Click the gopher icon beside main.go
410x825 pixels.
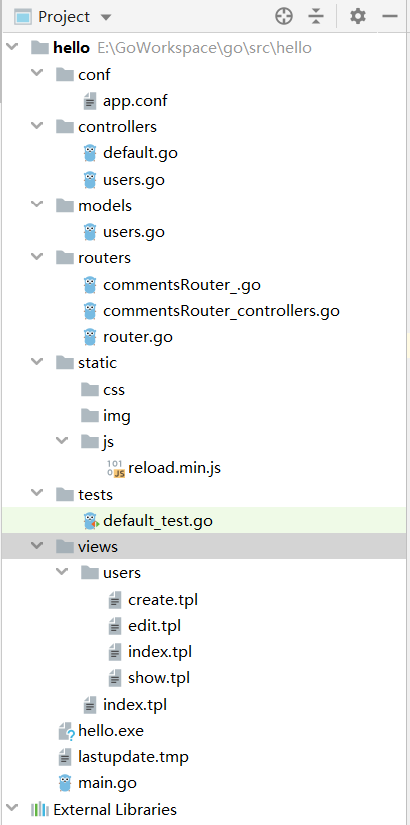(65, 783)
